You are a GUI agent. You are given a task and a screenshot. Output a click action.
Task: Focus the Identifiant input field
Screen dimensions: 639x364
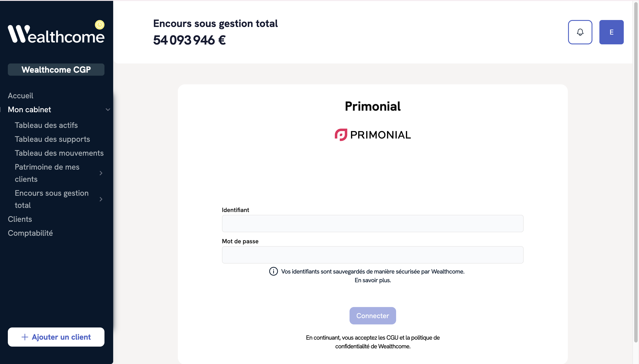[373, 224]
